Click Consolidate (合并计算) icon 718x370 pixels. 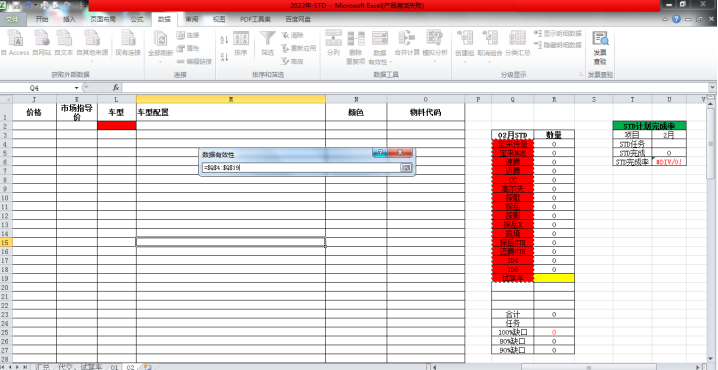click(x=407, y=43)
